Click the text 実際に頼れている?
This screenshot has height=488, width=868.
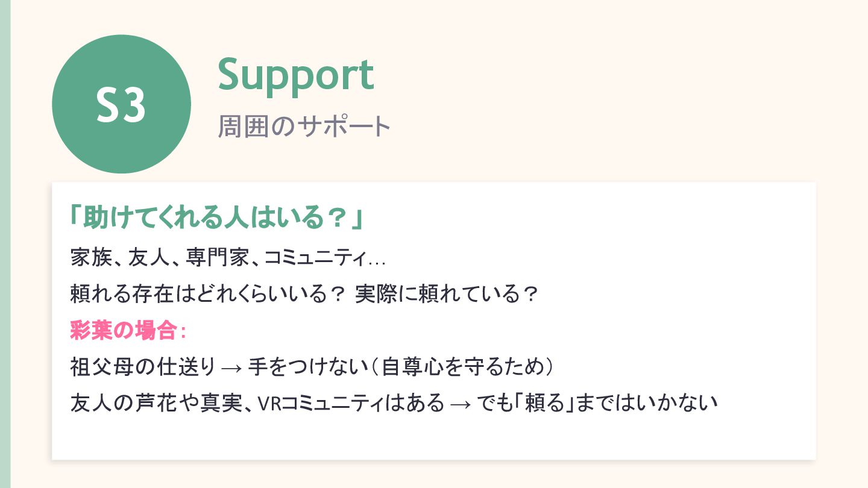446,294
